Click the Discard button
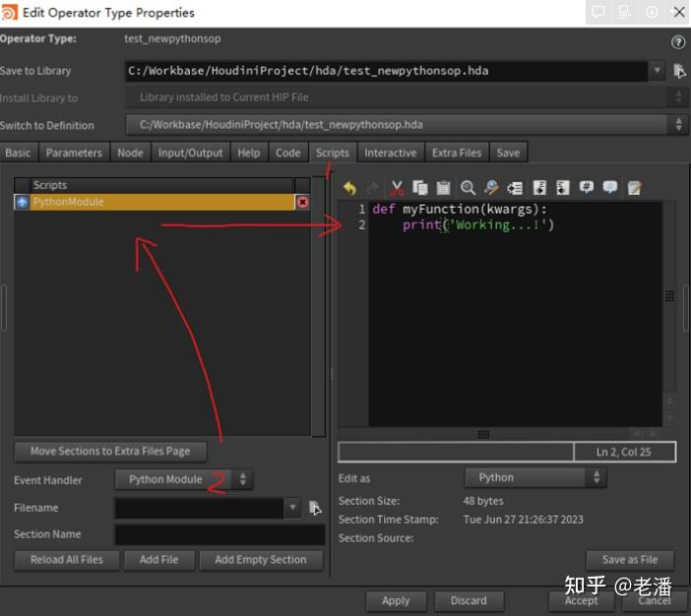691x616 pixels. point(469,600)
